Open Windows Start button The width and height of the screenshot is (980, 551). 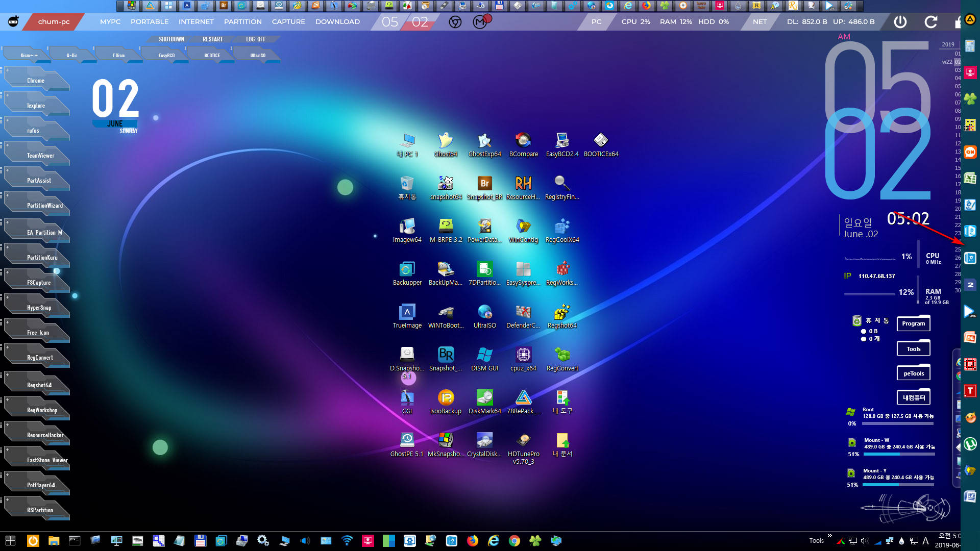coord(10,541)
